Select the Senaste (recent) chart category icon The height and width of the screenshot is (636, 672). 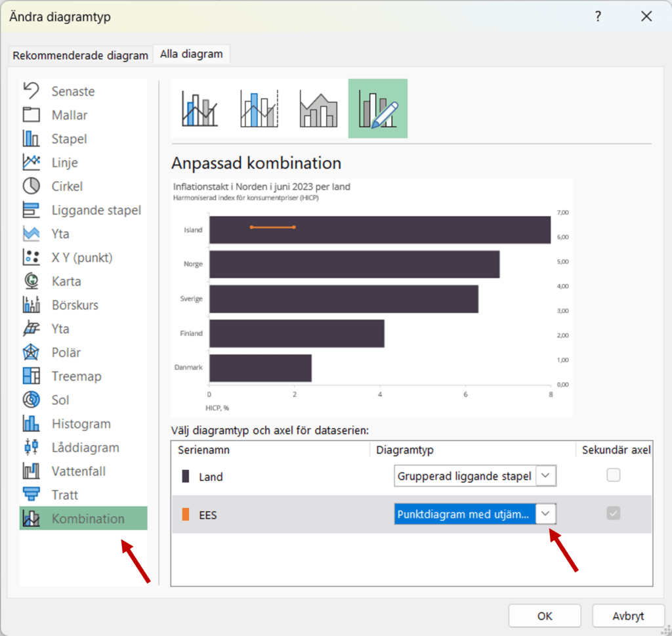point(31,91)
